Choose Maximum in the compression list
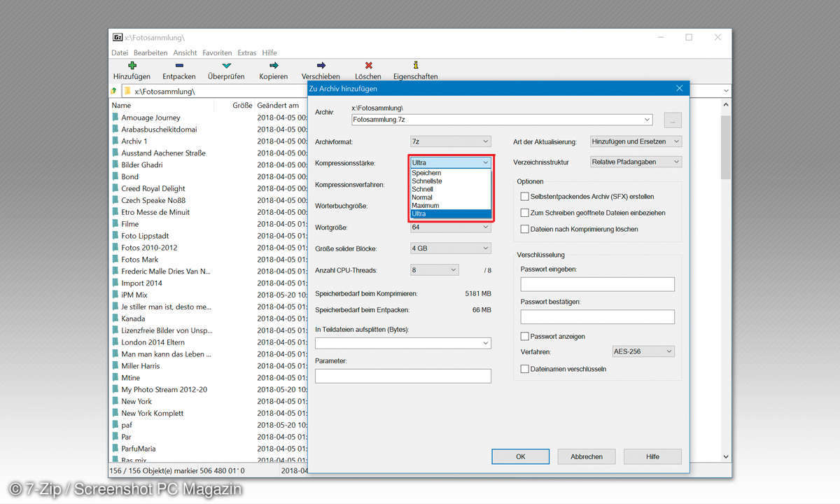Image resolution: width=840 pixels, height=504 pixels. coord(450,206)
